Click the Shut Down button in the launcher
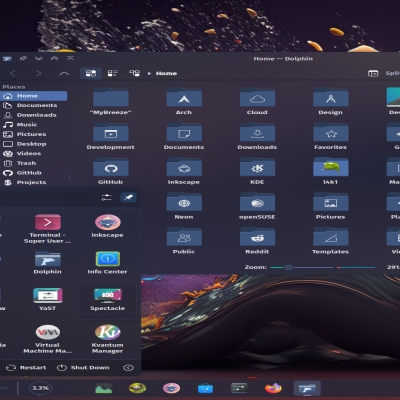The image size is (400, 400). pos(83,368)
